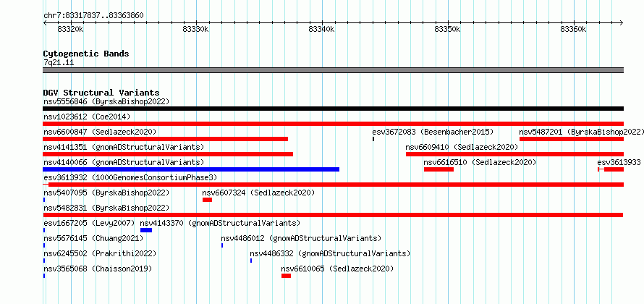The width and height of the screenshot is (644, 304).
Task: Select small red nsv6610065 bar
Action: click(x=286, y=276)
